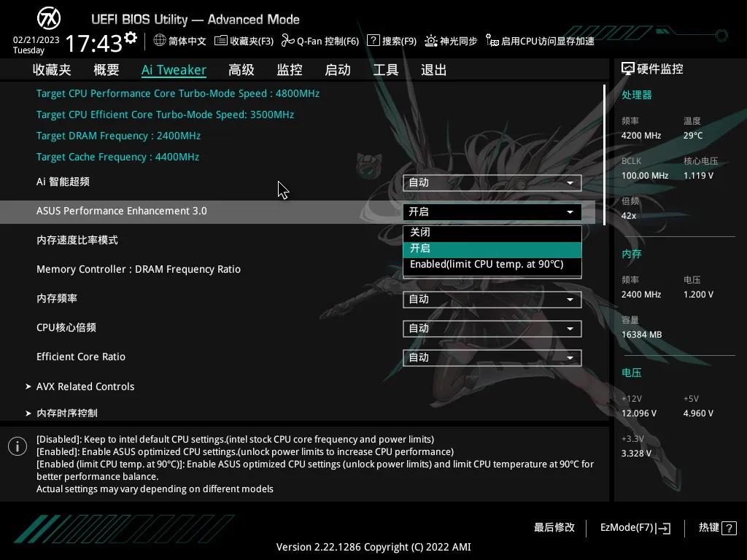The height and width of the screenshot is (560, 747).
Task: Choose Enabled(limit CPU temp. at 90°C) option
Action: point(492,265)
